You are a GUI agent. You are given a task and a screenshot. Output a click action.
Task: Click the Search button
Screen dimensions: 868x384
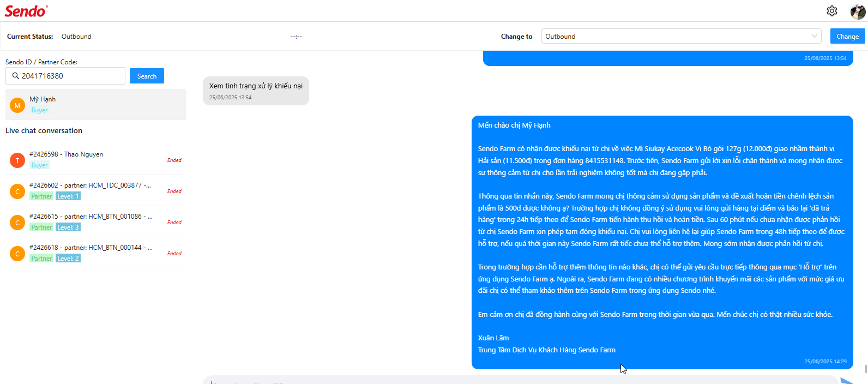coord(147,76)
